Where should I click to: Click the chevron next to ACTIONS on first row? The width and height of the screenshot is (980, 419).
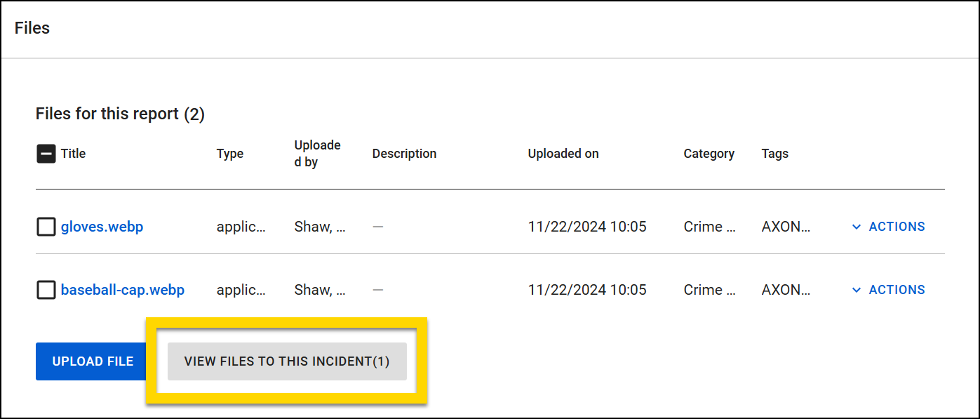[857, 226]
